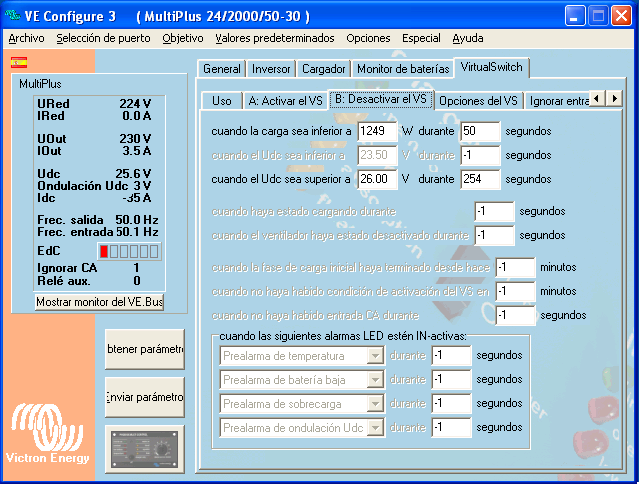Switch to the Inversor tab
Viewport: 639px width, 484px height.
(x=271, y=69)
